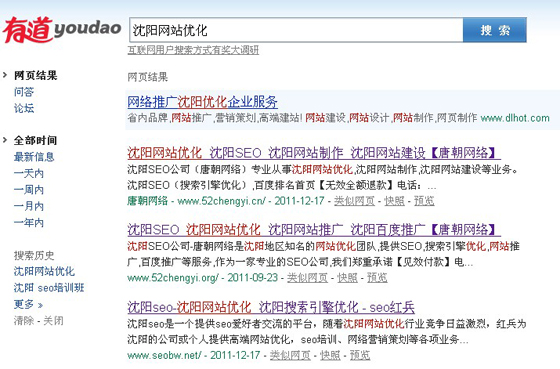Filter results to 一月内
The width and height of the screenshot is (560, 369).
tap(29, 206)
